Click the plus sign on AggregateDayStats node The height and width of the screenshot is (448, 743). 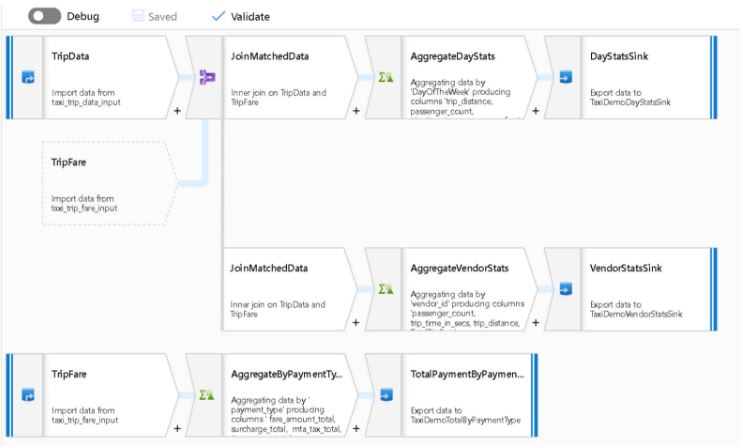click(x=536, y=111)
